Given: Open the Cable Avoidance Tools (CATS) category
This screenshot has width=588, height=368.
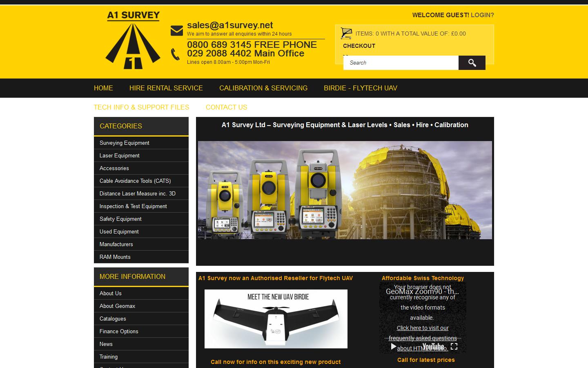Looking at the screenshot, I should pyautogui.click(x=135, y=181).
